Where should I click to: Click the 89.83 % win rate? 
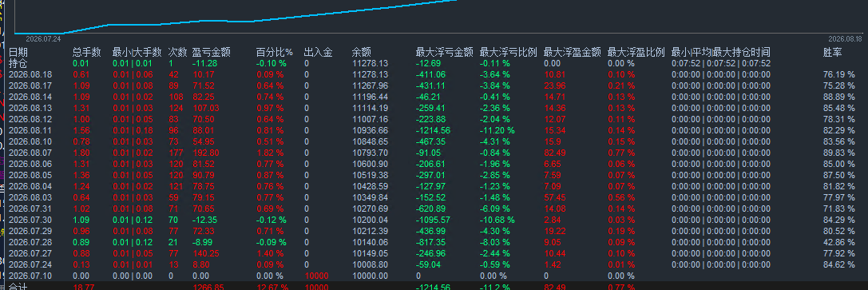point(838,153)
